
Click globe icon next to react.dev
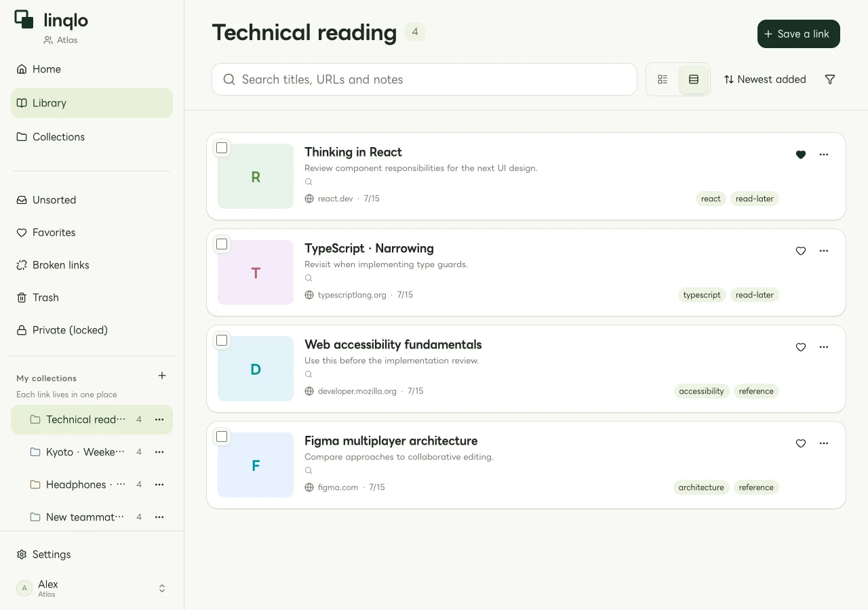tap(309, 199)
